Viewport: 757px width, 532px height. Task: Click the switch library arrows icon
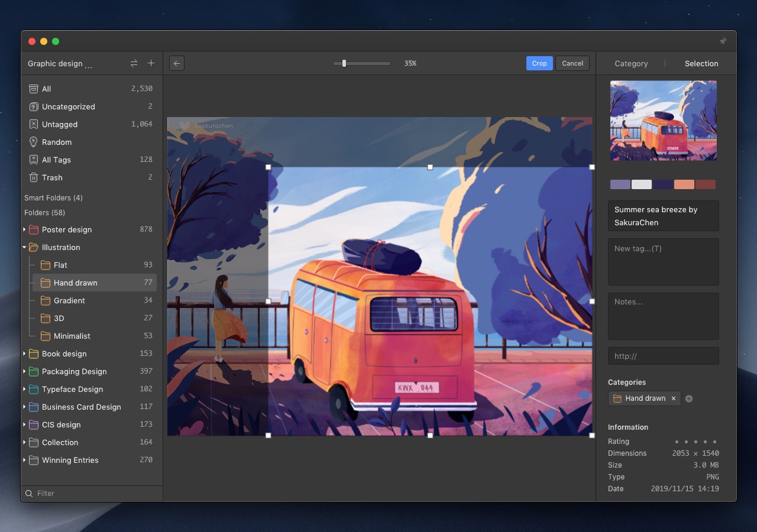[x=134, y=63]
